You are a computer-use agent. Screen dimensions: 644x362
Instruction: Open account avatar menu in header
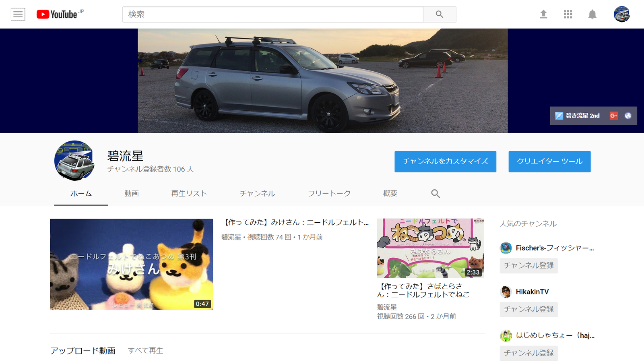pyautogui.click(x=621, y=14)
